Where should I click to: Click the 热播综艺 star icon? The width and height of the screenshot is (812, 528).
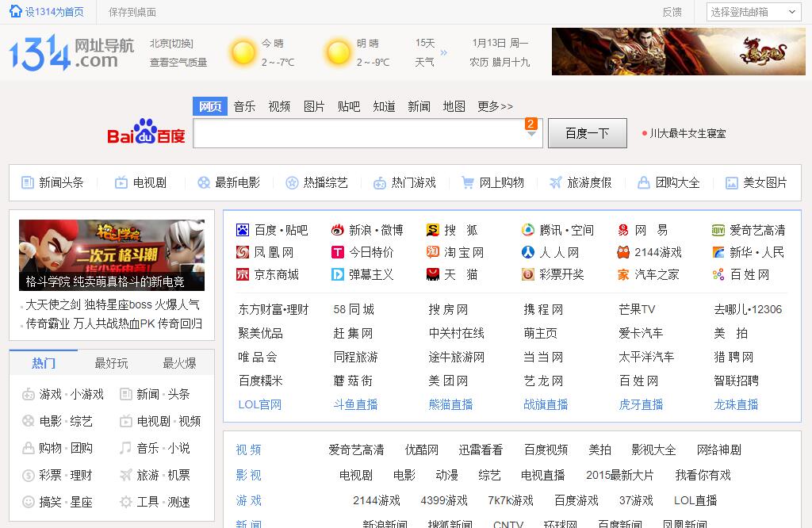click(292, 182)
